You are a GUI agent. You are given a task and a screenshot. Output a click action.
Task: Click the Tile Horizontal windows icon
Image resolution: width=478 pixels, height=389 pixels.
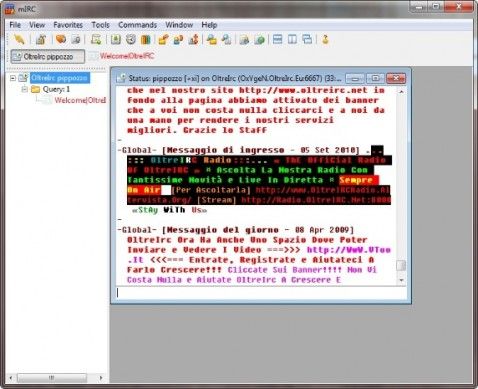pyautogui.click(x=277, y=40)
